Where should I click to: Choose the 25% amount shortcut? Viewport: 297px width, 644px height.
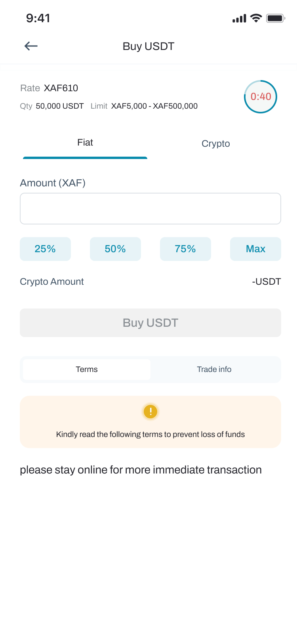pyautogui.click(x=45, y=249)
